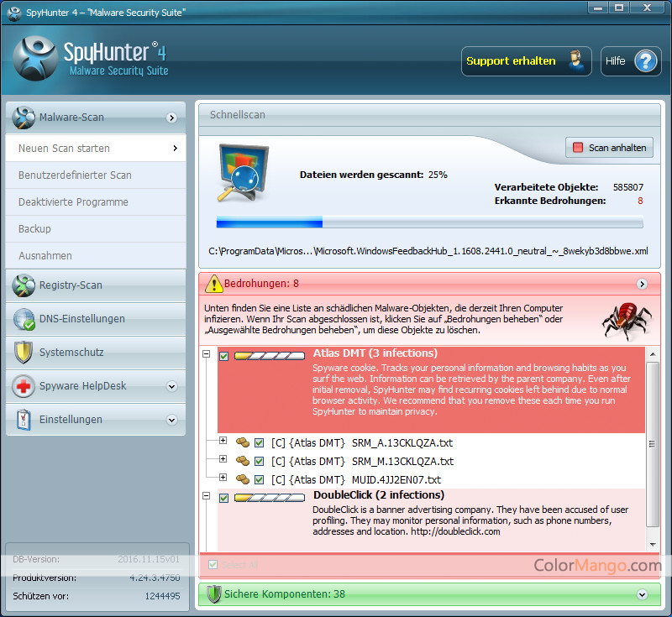This screenshot has width=672, height=617.
Task: Open the DNS-Einstellungen section
Action: (x=96, y=319)
